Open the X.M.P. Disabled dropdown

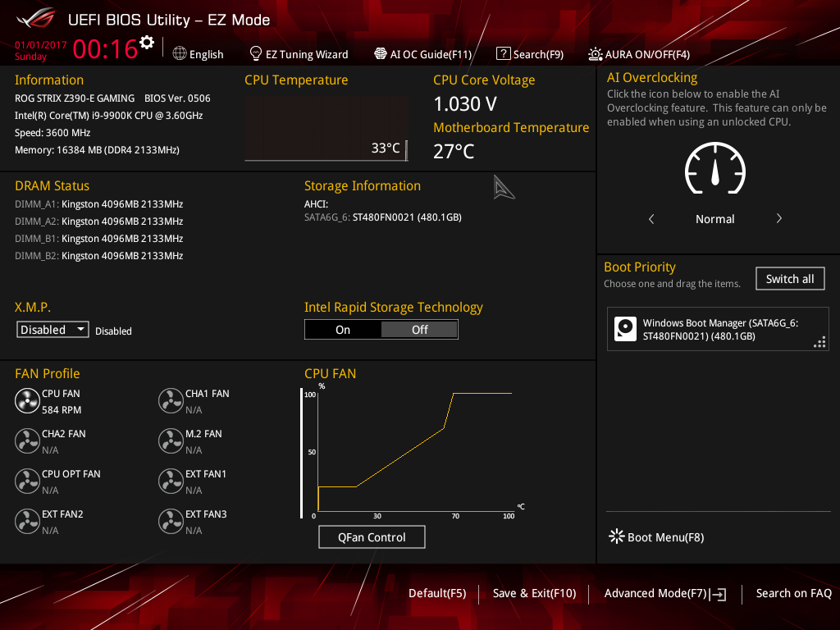52,329
